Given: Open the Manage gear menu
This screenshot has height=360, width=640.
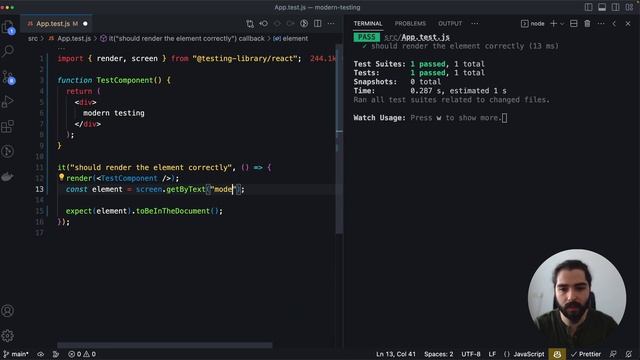Looking at the screenshot, I should tap(8, 336).
